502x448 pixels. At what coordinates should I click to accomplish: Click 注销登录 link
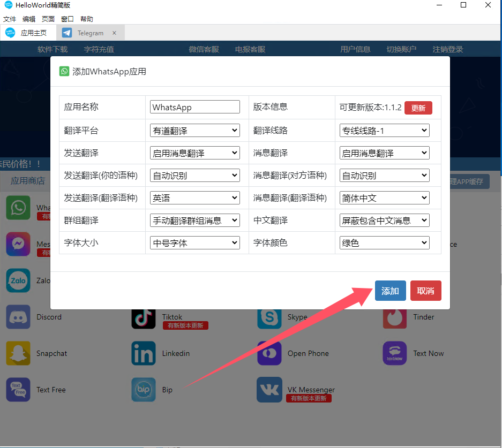tap(448, 49)
